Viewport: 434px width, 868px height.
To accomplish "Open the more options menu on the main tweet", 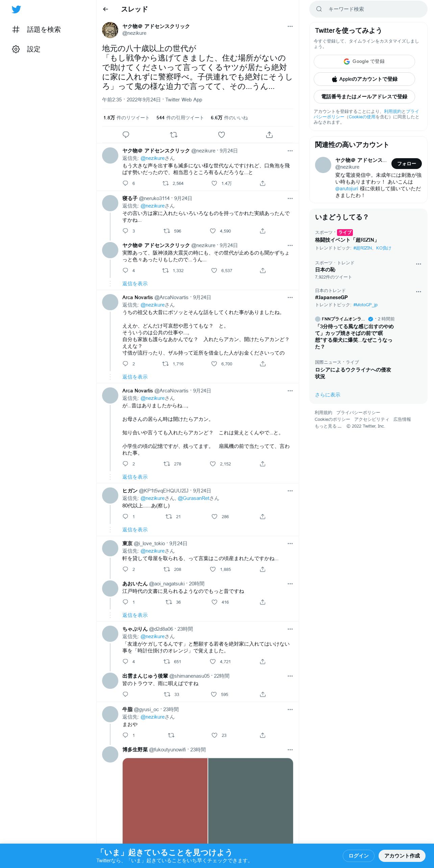I will (x=290, y=26).
